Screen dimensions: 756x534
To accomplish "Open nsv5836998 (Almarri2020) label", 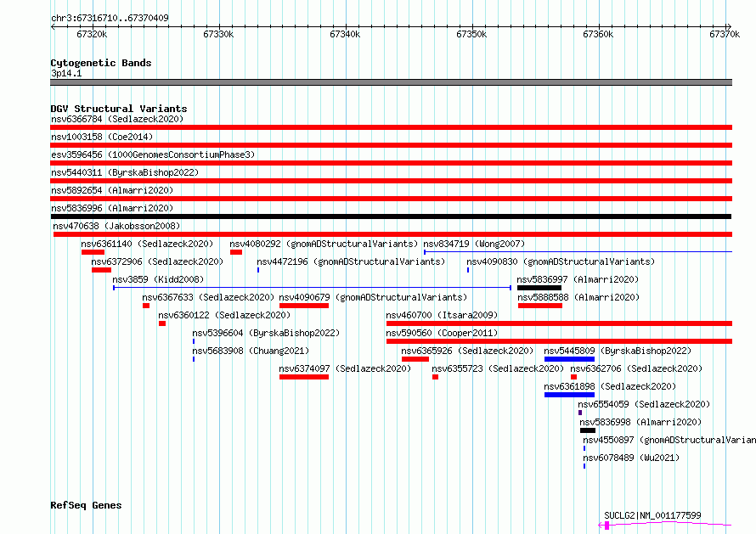I will pyautogui.click(x=640, y=422).
